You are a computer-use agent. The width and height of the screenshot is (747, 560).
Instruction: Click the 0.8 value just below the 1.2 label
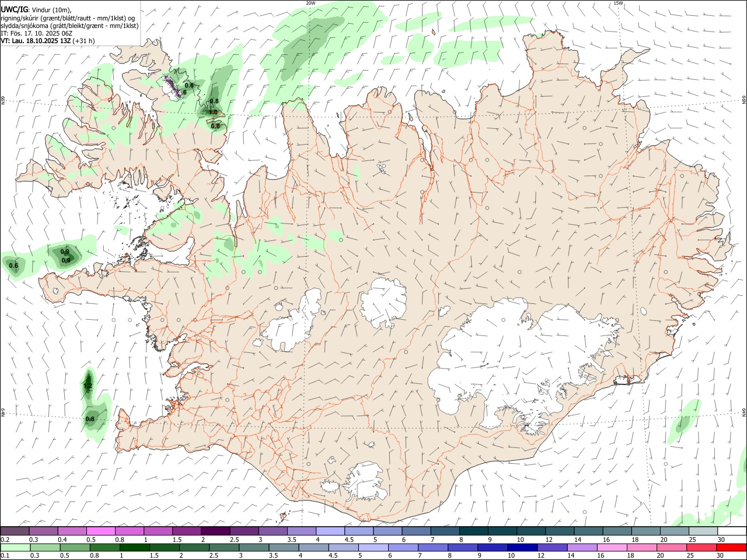90,419
